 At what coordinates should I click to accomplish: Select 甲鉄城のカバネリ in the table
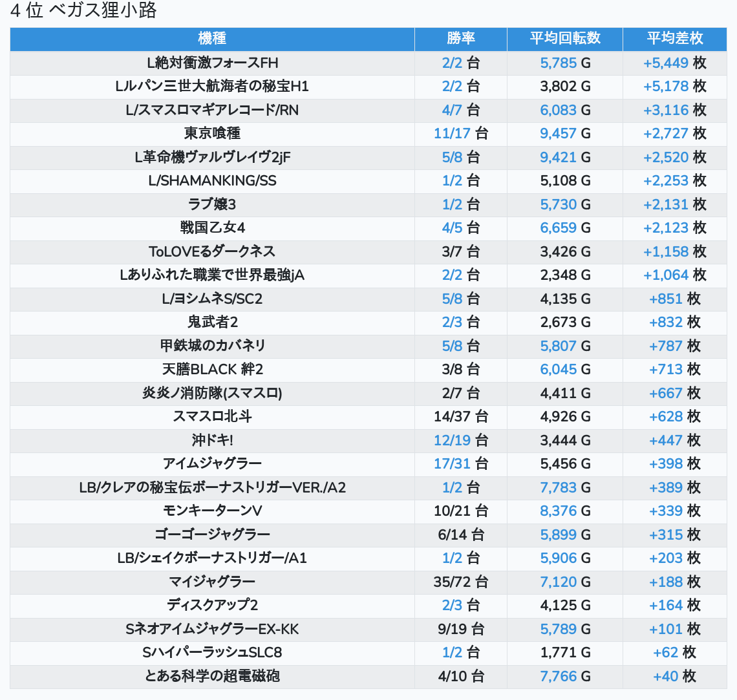212,346
